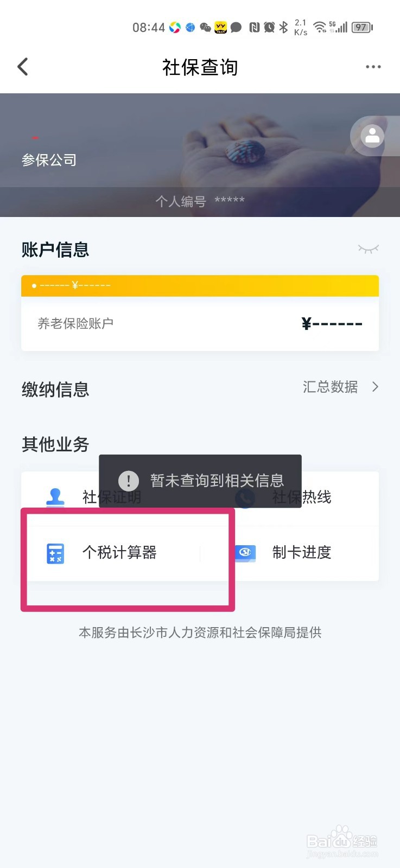Tap the 个人编号 masked number

(200, 201)
